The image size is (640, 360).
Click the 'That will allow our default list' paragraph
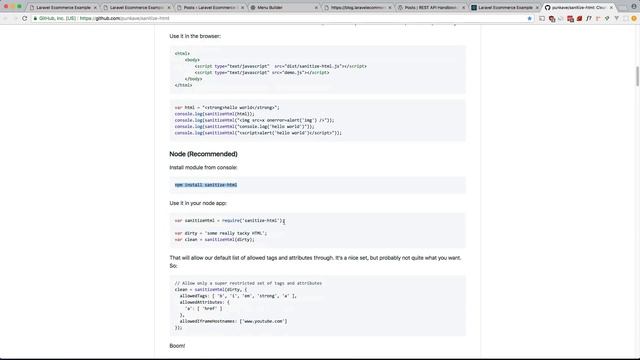pos(315,262)
